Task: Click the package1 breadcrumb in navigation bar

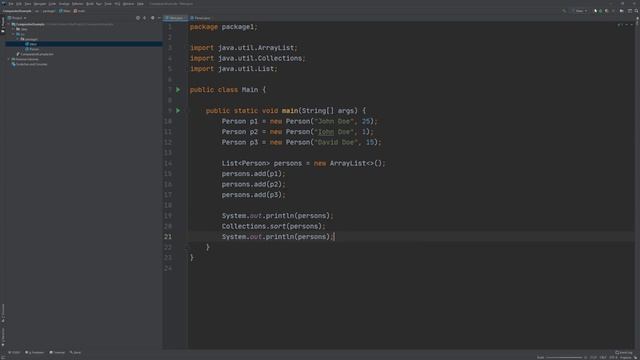Action: [49, 11]
